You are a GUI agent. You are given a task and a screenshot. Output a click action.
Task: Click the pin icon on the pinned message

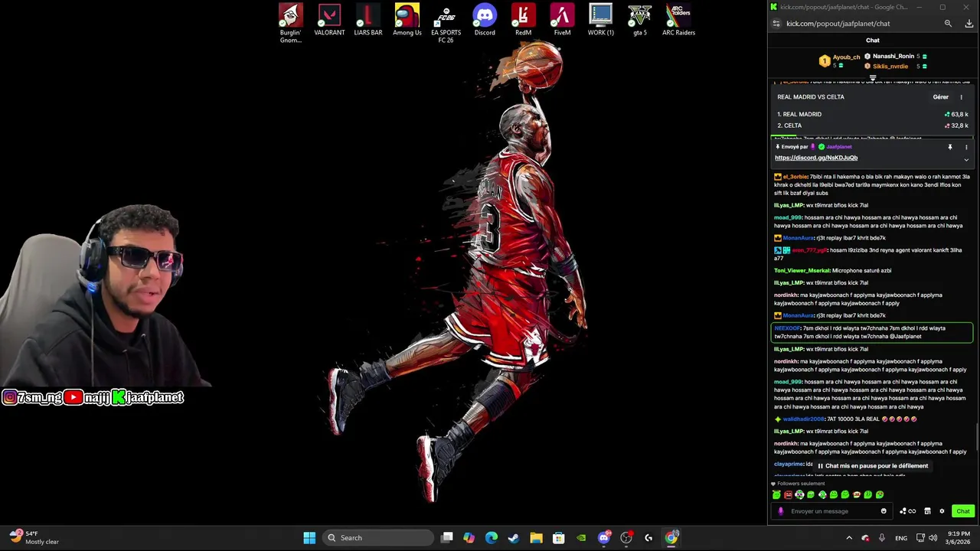(950, 147)
